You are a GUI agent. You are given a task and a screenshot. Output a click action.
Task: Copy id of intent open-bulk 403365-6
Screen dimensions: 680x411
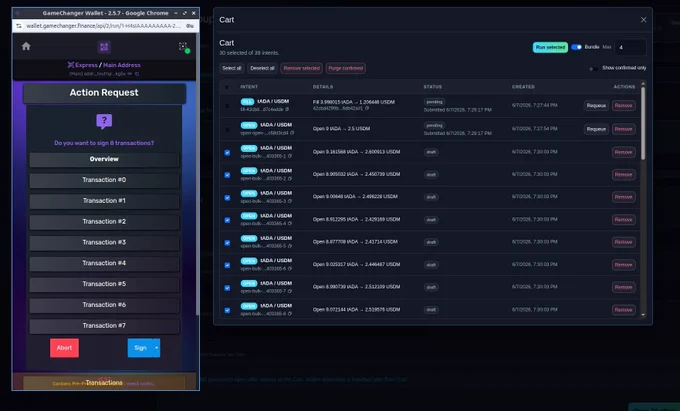click(x=290, y=269)
